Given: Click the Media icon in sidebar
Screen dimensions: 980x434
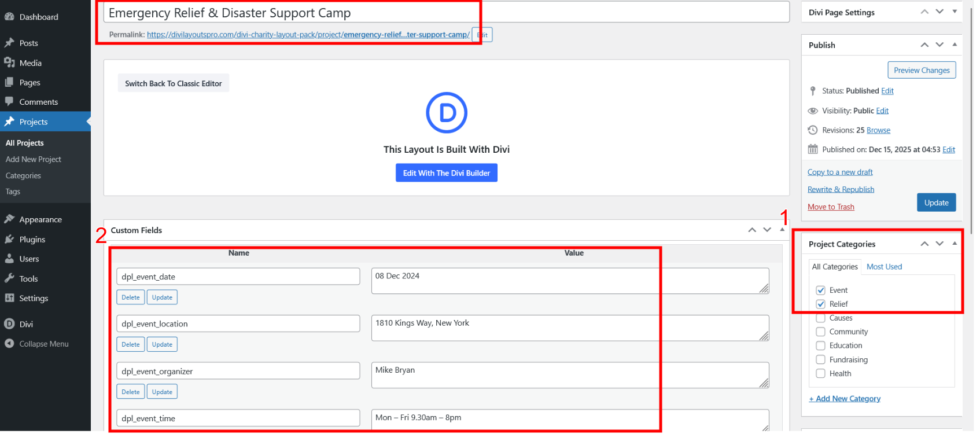Looking at the screenshot, I should click(9, 62).
